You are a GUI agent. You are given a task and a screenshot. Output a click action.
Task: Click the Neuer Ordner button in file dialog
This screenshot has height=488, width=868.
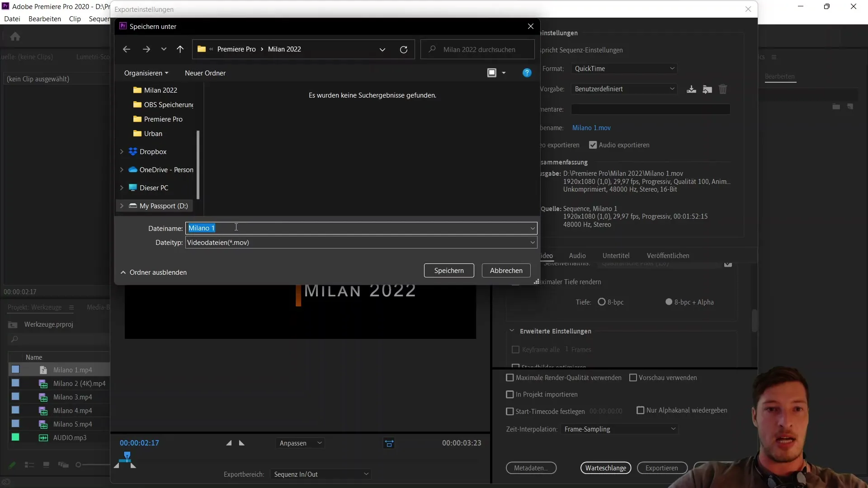(x=205, y=73)
